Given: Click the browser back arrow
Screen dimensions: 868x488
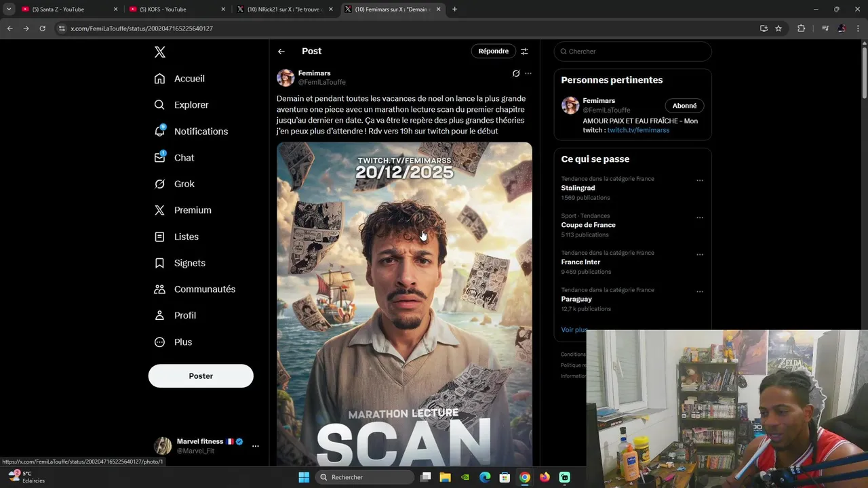Looking at the screenshot, I should pyautogui.click(x=9, y=28).
